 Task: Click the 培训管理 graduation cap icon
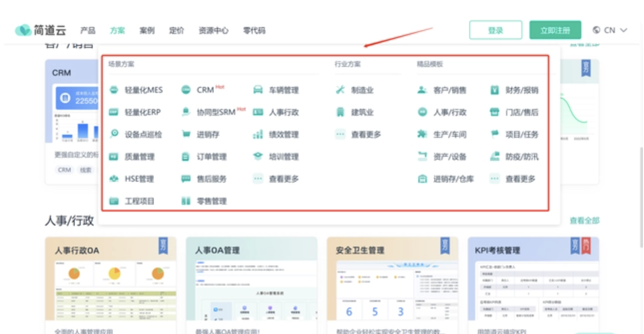click(258, 157)
